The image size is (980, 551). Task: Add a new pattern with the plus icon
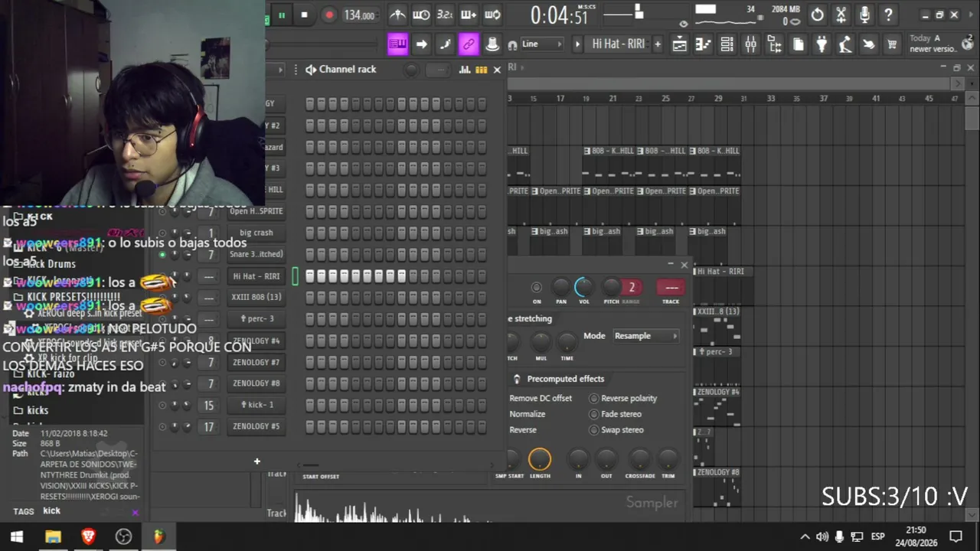pyautogui.click(x=657, y=44)
